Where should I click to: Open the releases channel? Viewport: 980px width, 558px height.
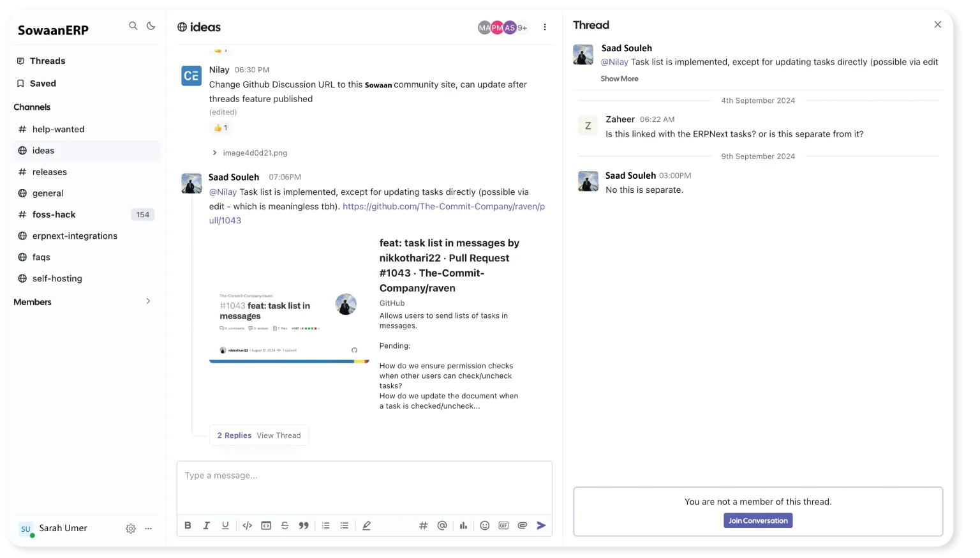coord(87,172)
